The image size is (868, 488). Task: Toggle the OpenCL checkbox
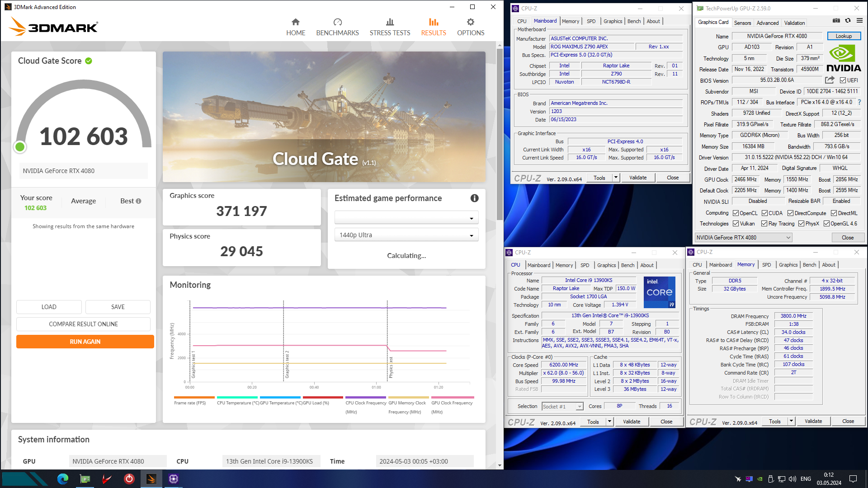[x=736, y=213]
